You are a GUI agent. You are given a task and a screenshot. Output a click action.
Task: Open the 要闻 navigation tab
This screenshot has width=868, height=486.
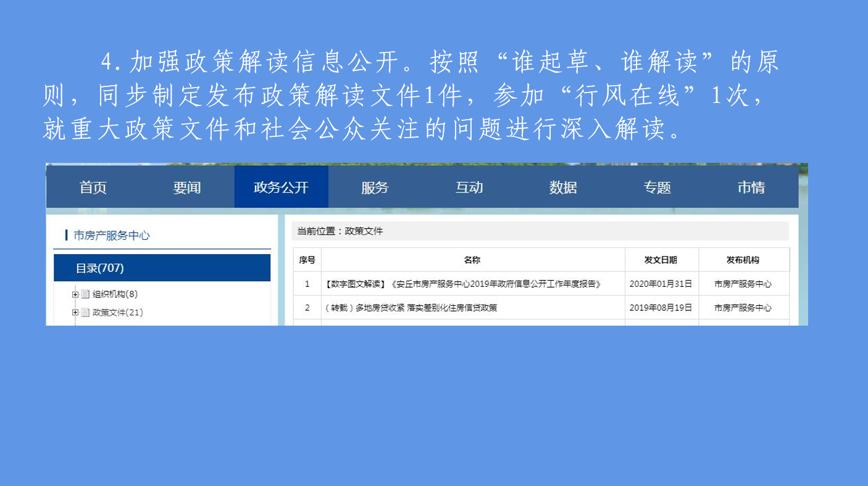(x=187, y=187)
